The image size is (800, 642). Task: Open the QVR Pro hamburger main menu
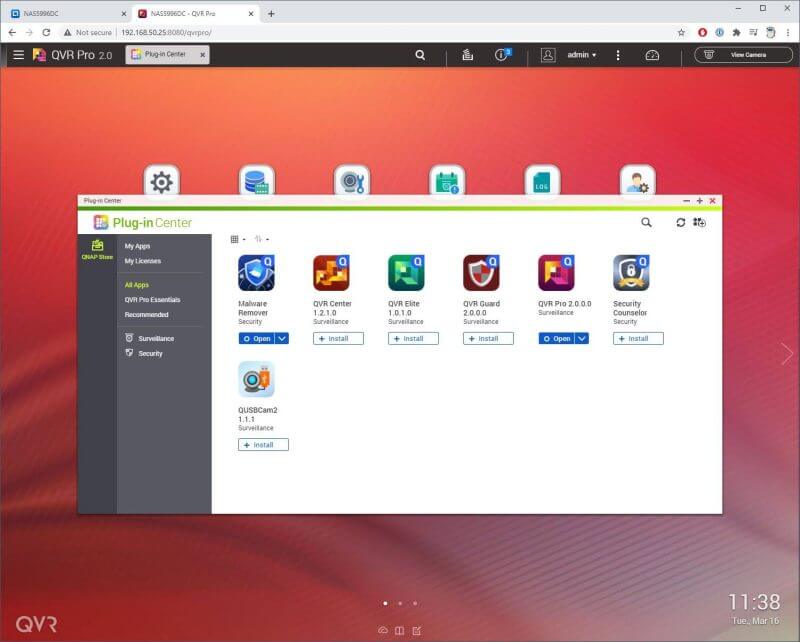click(18, 55)
